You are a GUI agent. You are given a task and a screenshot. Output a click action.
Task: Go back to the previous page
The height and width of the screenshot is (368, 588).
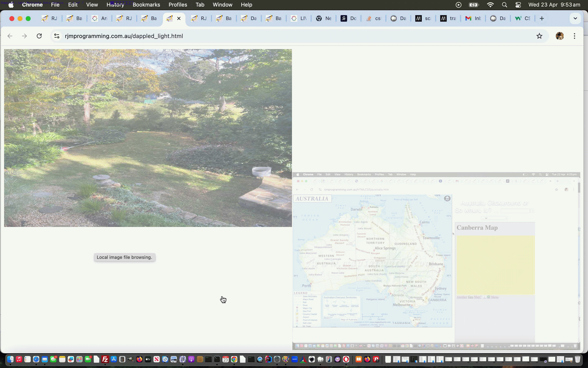tap(10, 36)
